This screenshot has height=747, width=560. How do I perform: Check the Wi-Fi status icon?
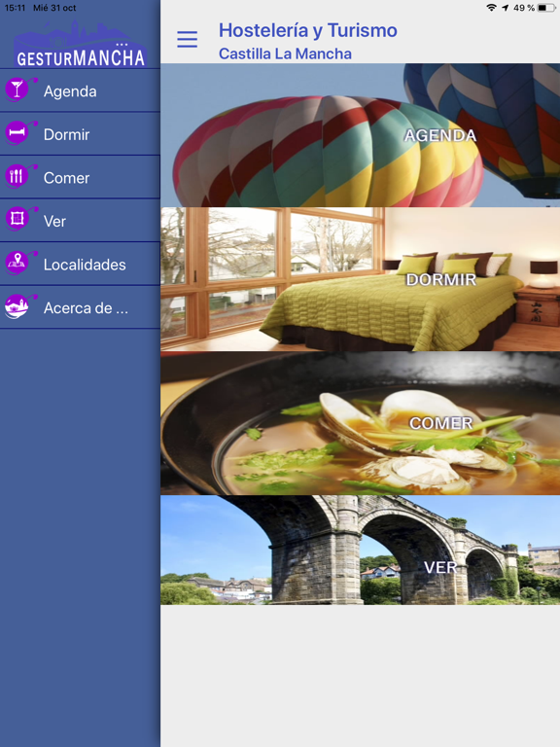pyautogui.click(x=491, y=8)
